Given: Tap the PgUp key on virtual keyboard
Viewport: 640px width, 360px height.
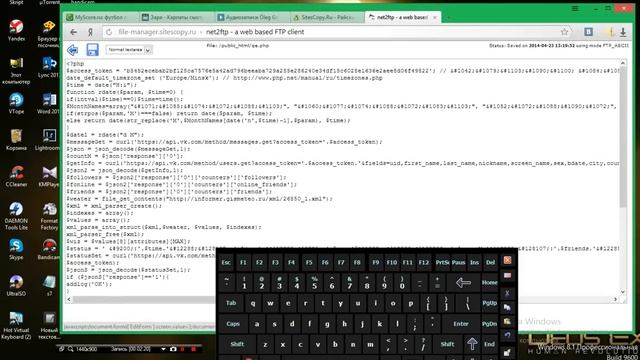Looking at the screenshot, I should [489, 303].
